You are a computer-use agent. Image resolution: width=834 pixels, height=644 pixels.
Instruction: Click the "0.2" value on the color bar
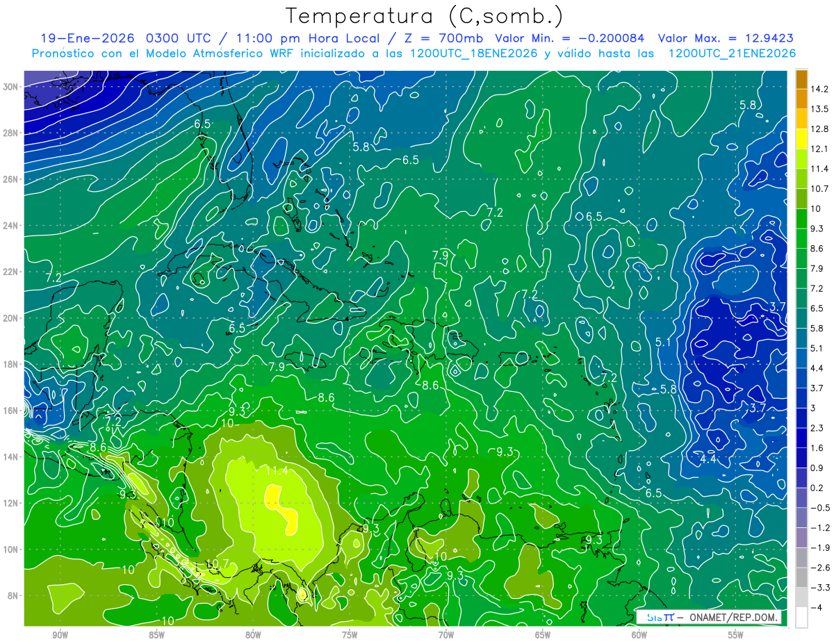[817, 488]
